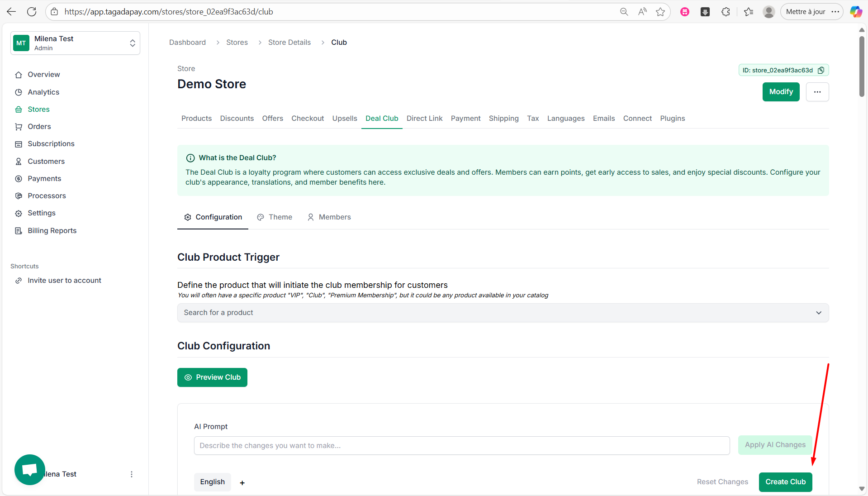This screenshot has height=496, width=868.
Task: Open read aloud icon in address bar
Action: (x=642, y=12)
